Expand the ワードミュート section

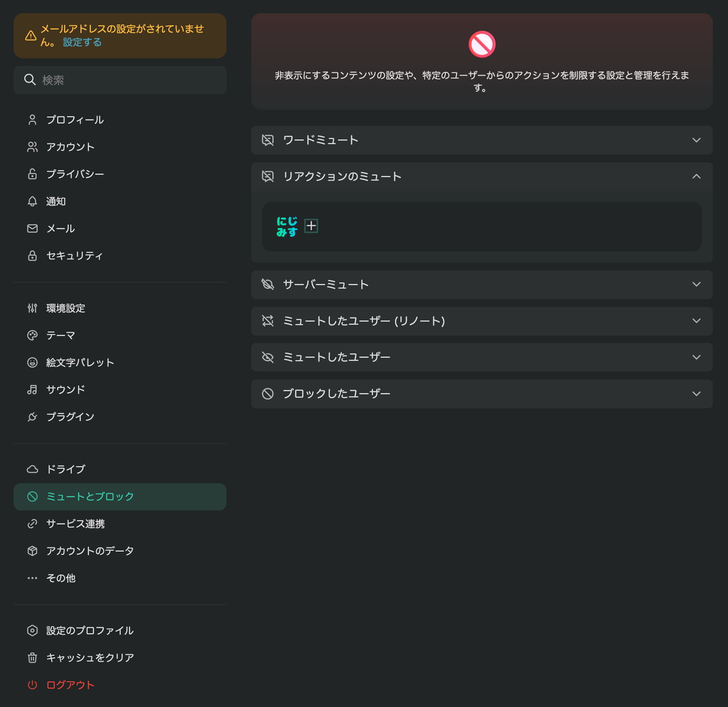coord(482,140)
